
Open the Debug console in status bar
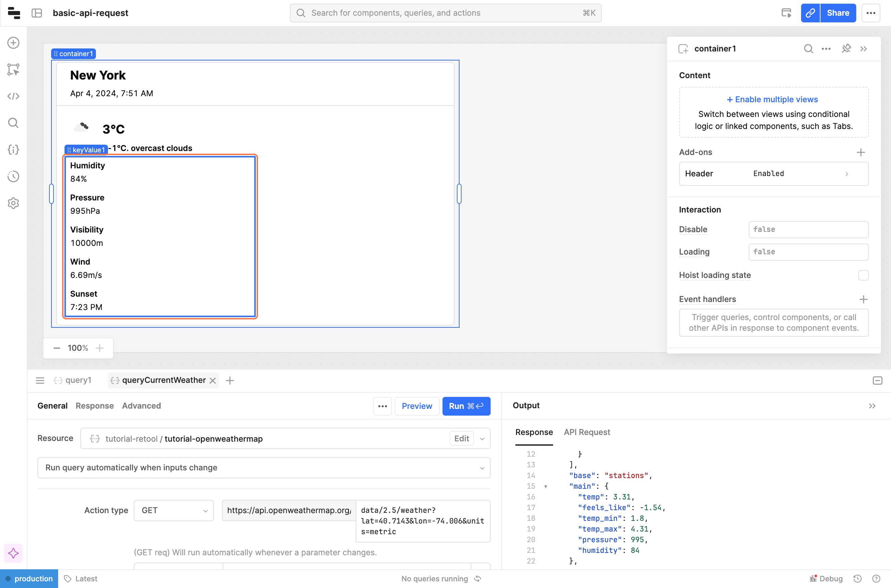click(x=826, y=579)
